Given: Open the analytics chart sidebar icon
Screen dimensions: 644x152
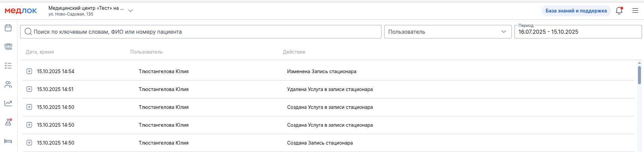Looking at the screenshot, I should pos(8,103).
